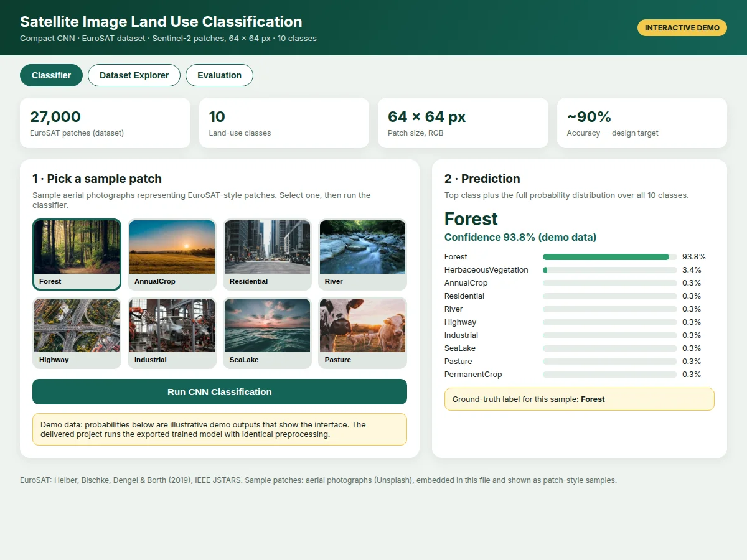
Task: Click the 'SeaLake' label in probability list
Action: tap(460, 348)
